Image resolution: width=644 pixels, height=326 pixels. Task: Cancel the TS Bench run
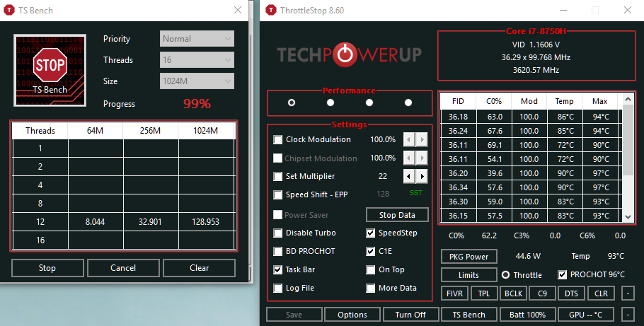[123, 268]
